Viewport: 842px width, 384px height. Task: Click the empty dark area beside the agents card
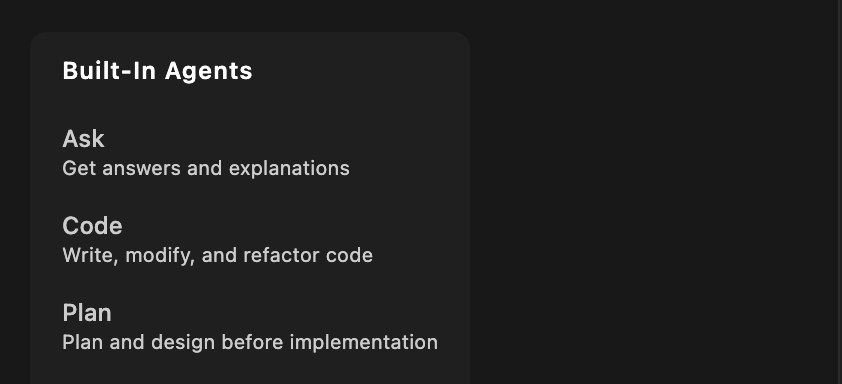655,193
